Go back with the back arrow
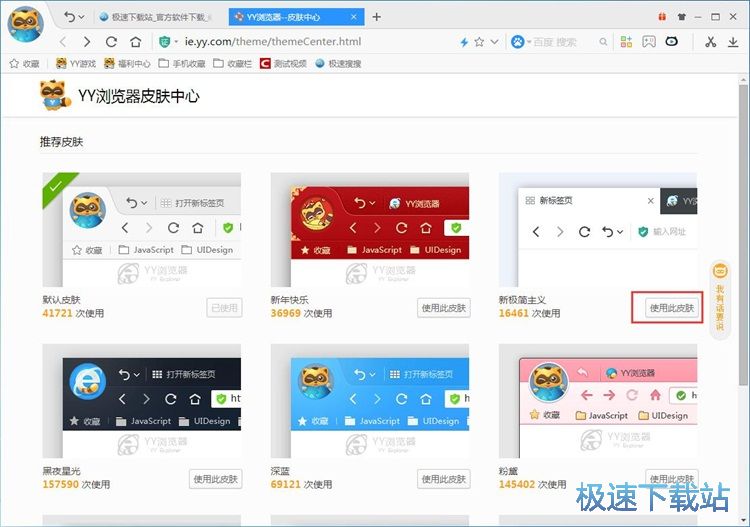Viewport: 750px width, 527px height. click(x=63, y=42)
